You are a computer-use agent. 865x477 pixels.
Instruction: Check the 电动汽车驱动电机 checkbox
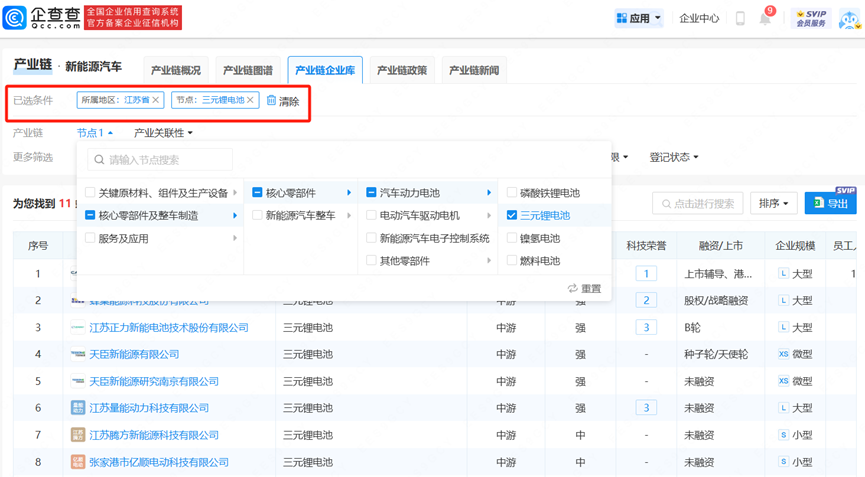(x=371, y=215)
